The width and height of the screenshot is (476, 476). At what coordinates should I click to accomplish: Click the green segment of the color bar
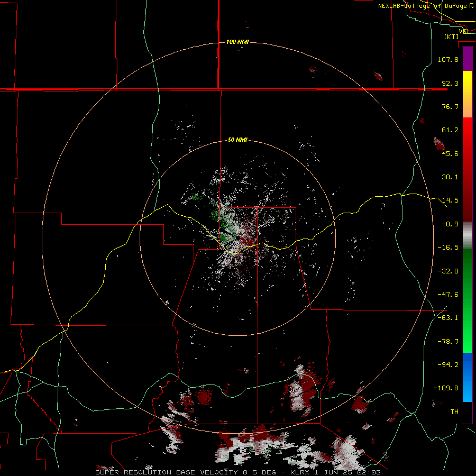pos(467,300)
